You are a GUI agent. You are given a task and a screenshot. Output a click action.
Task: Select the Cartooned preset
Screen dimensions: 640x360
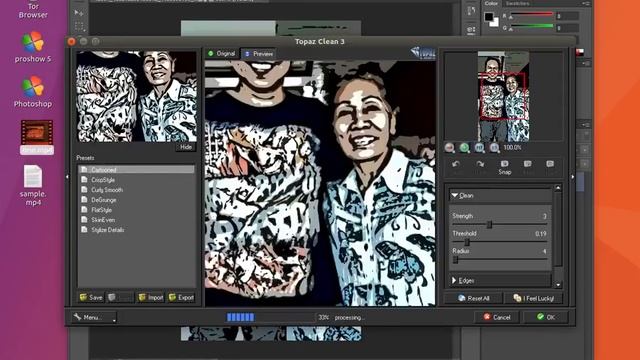click(x=136, y=169)
